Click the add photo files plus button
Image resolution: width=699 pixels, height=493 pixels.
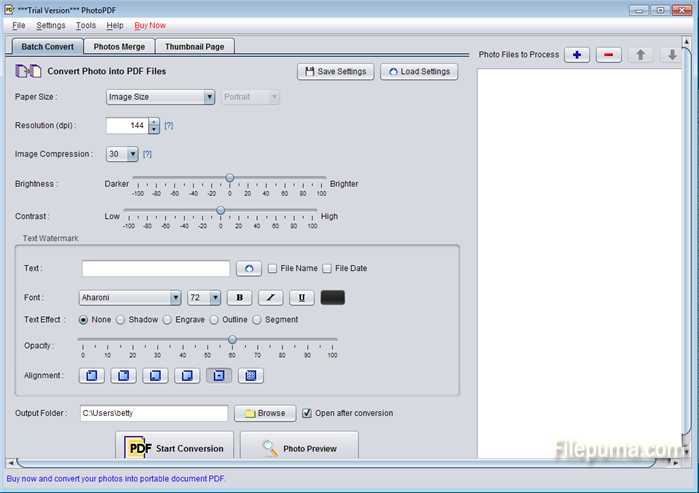pos(576,55)
